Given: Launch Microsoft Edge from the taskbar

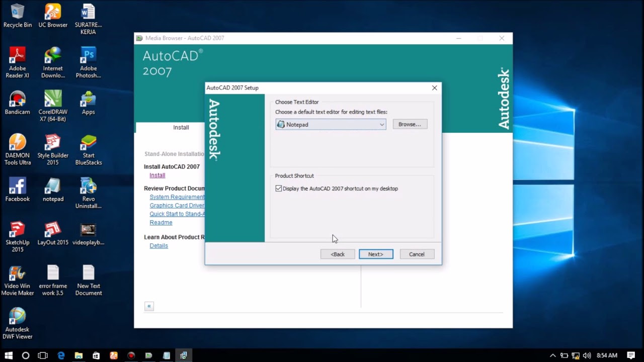Looking at the screenshot, I should point(61,355).
